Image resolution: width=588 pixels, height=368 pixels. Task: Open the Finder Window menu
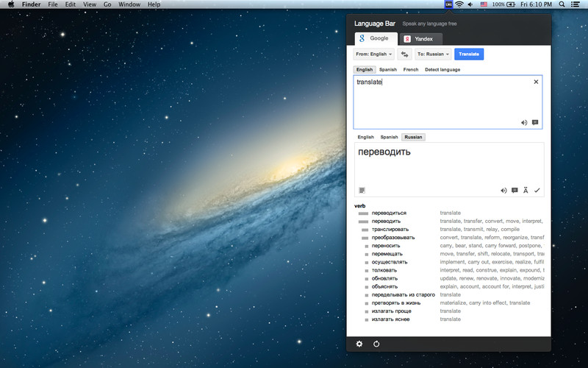[129, 4]
